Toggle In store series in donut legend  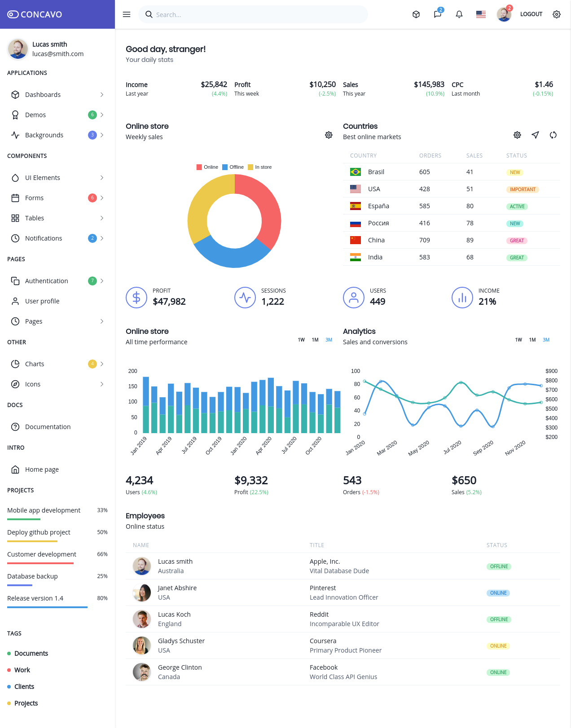point(260,167)
